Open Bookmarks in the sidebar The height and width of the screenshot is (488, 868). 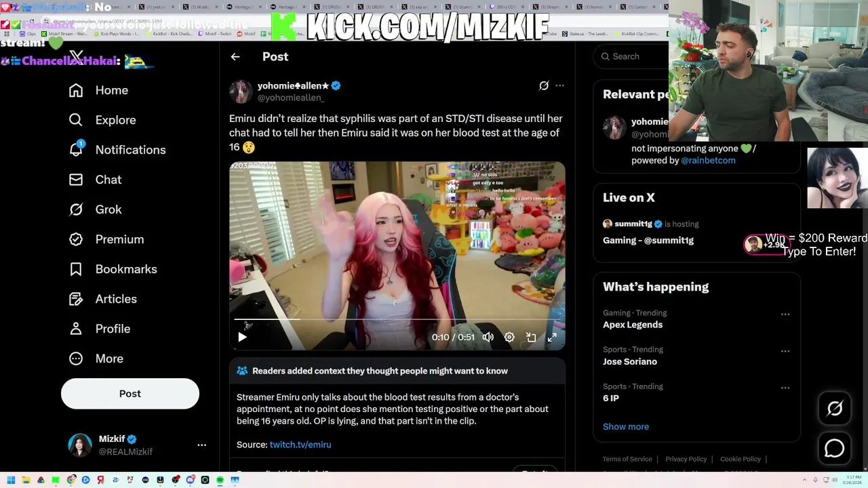coord(113,269)
